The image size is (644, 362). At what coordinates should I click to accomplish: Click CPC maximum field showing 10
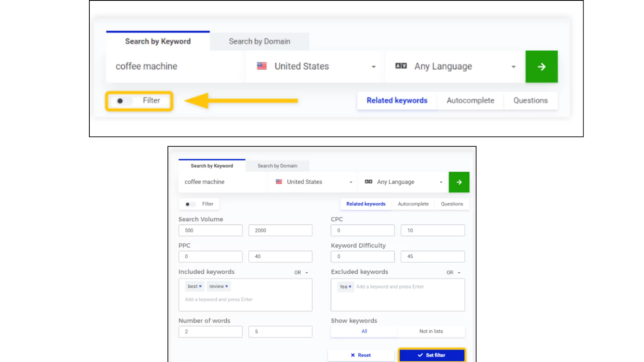433,230
